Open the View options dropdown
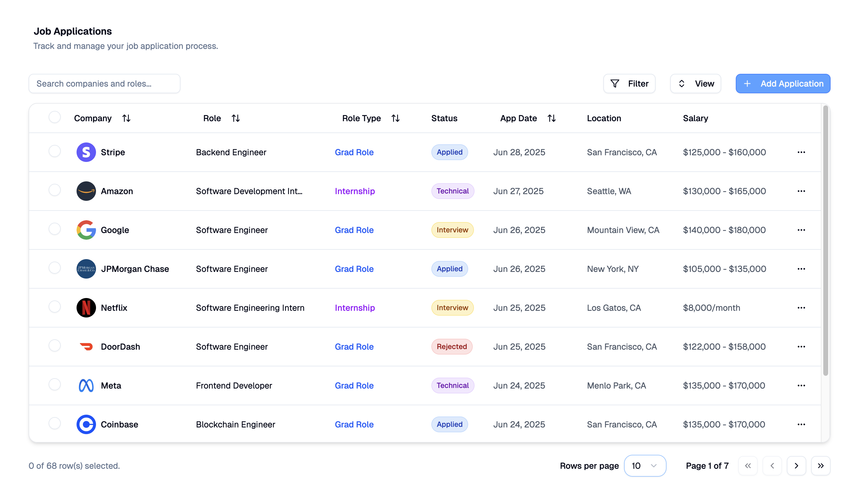Viewport: 857px width, 504px height. coord(695,84)
